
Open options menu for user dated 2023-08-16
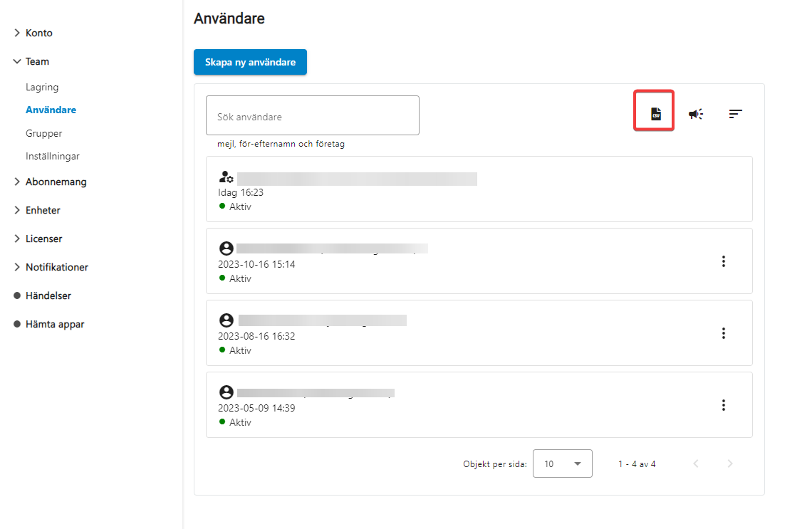[723, 333]
